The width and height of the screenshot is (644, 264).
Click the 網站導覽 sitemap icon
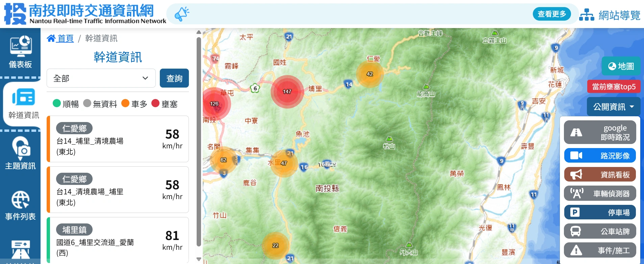pos(587,15)
